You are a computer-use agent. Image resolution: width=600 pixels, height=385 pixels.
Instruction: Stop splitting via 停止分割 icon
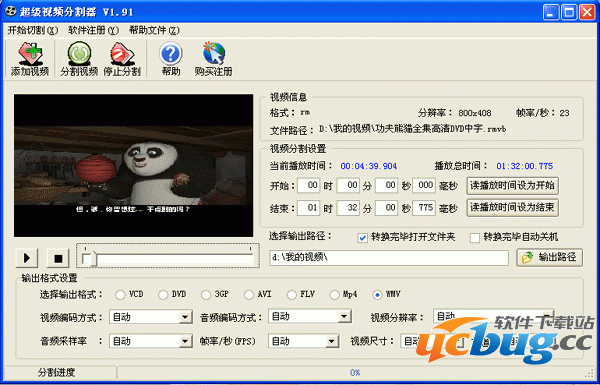pos(122,59)
